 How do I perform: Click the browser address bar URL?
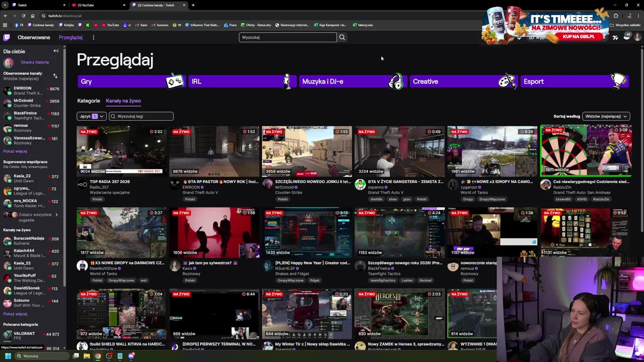pyautogui.click(x=65, y=16)
